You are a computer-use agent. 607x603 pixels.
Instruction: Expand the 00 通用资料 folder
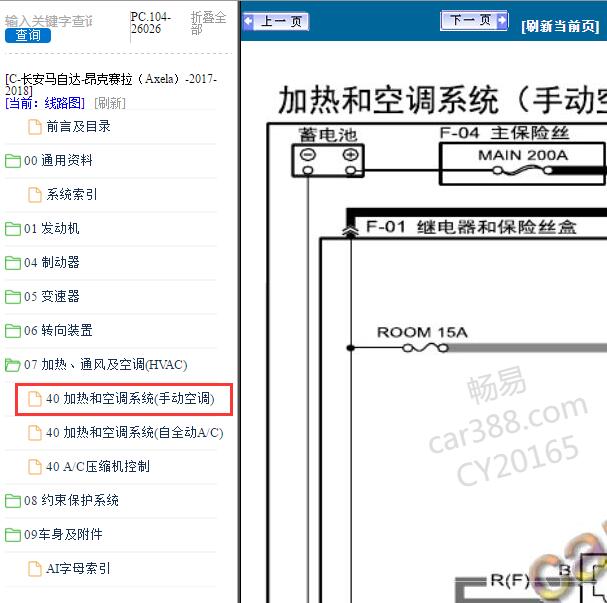click(x=58, y=161)
